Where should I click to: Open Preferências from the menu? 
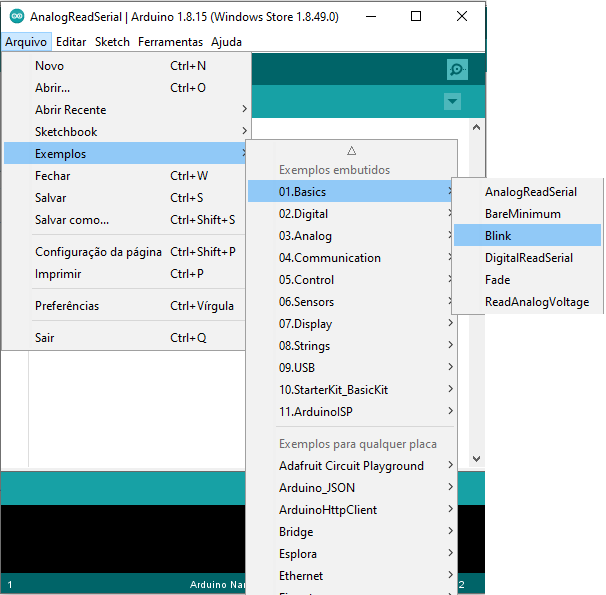pos(124,306)
